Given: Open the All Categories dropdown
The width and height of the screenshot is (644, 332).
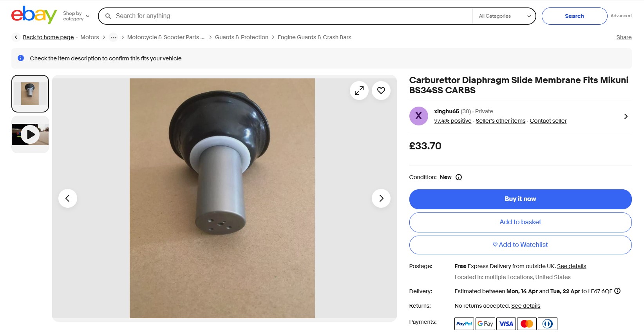Looking at the screenshot, I should 504,16.
